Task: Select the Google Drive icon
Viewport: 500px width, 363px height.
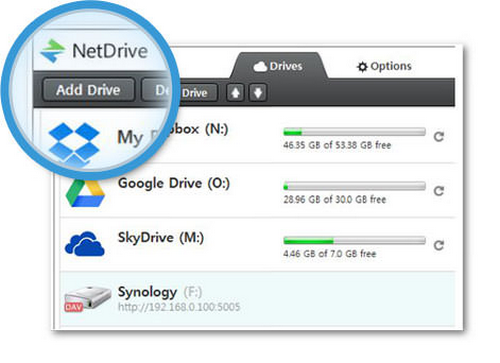Action: click(85, 193)
